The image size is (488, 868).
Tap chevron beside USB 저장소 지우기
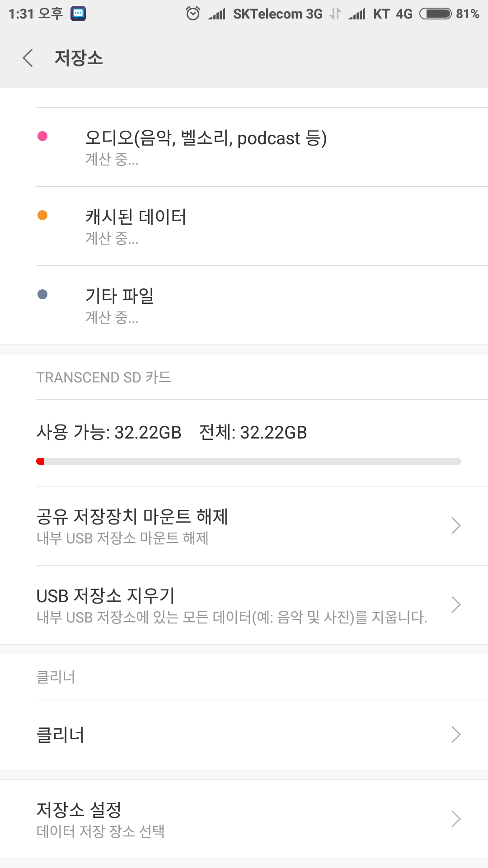pyautogui.click(x=456, y=604)
